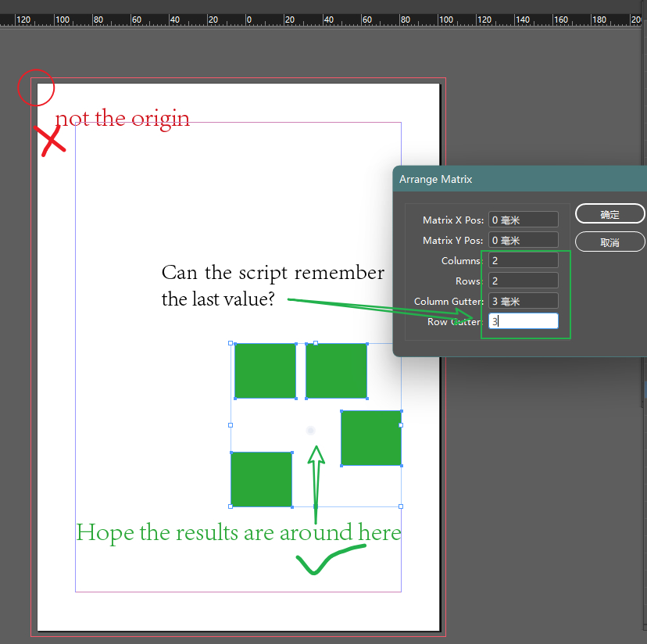This screenshot has height=644, width=647.
Task: Click the Matrix Y Pos input field
Action: [x=523, y=239]
